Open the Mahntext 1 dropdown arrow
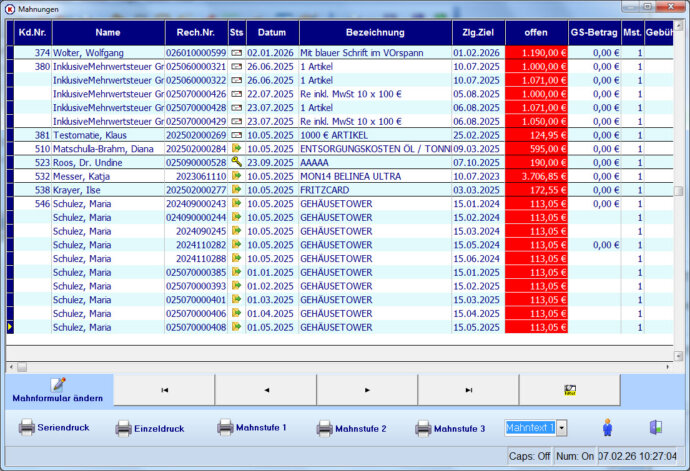 tap(561, 428)
